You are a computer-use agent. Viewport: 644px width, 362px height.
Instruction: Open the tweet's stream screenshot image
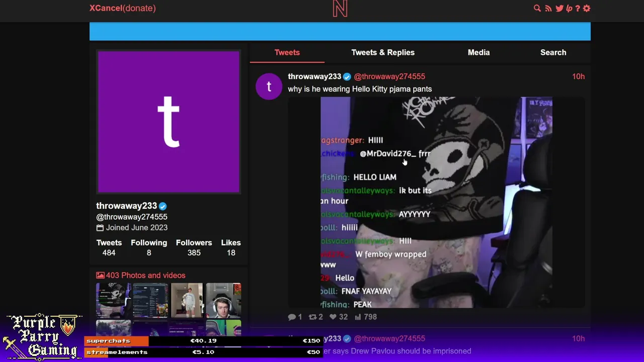pos(436,202)
